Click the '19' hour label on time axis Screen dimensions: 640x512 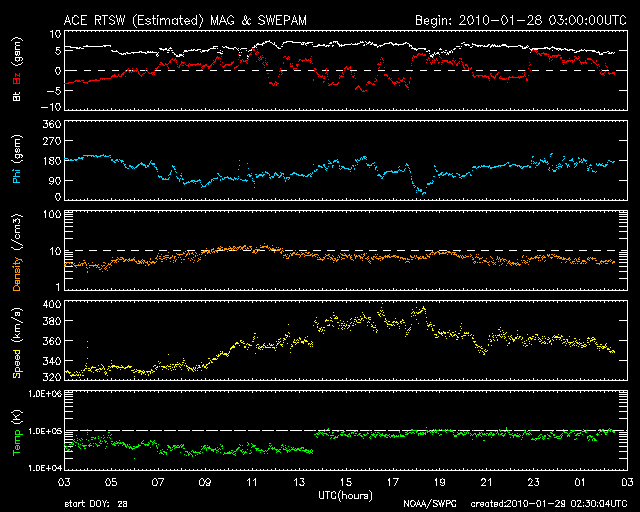[440, 483]
